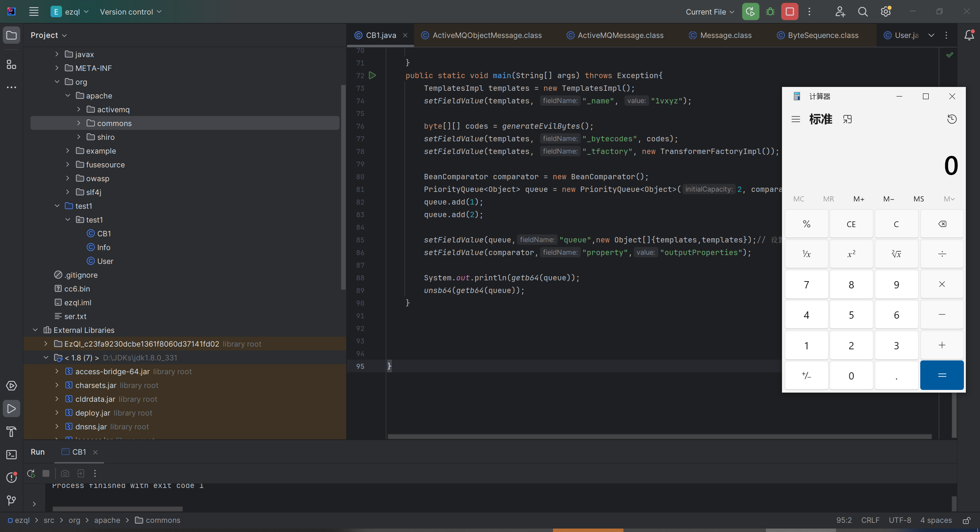The height and width of the screenshot is (532, 980).
Task: Open the Build hammer tool window
Action: pyautogui.click(x=11, y=432)
